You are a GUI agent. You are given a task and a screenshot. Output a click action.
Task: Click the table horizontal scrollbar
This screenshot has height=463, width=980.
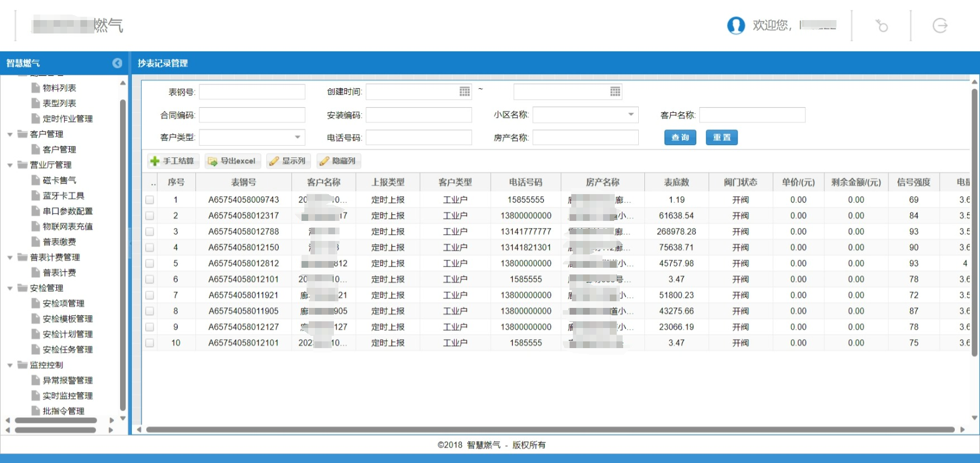(x=550, y=430)
